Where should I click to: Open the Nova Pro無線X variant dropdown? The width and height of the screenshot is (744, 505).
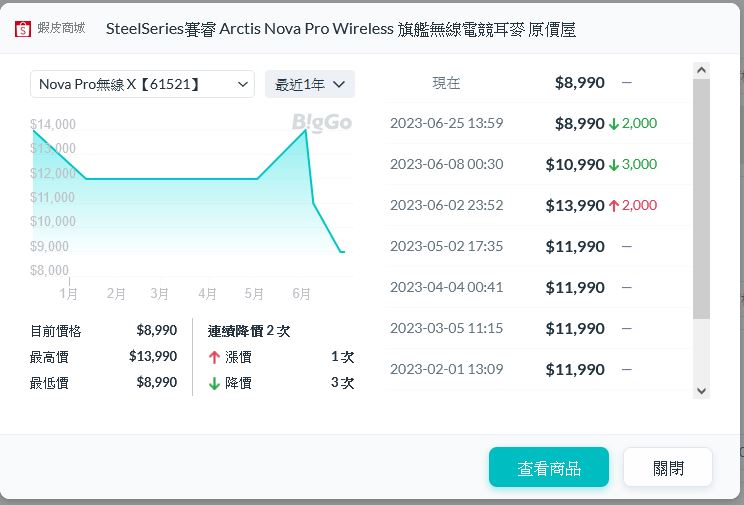point(142,84)
